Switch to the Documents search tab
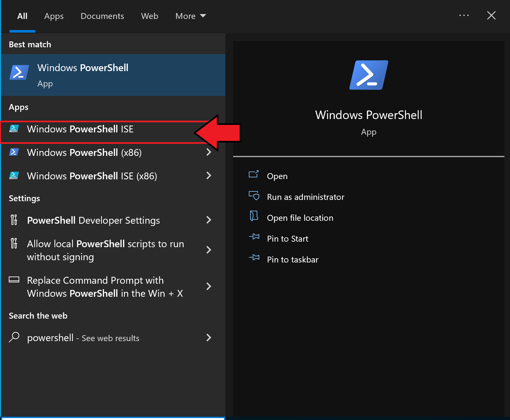The width and height of the screenshot is (510, 420). point(102,16)
